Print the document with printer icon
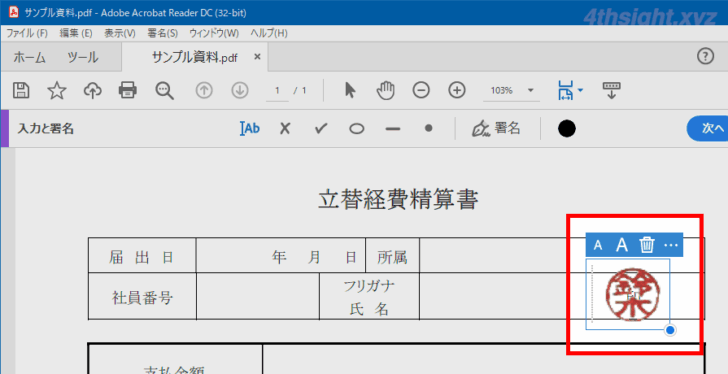Viewport: 728px width, 374px height. point(128,90)
